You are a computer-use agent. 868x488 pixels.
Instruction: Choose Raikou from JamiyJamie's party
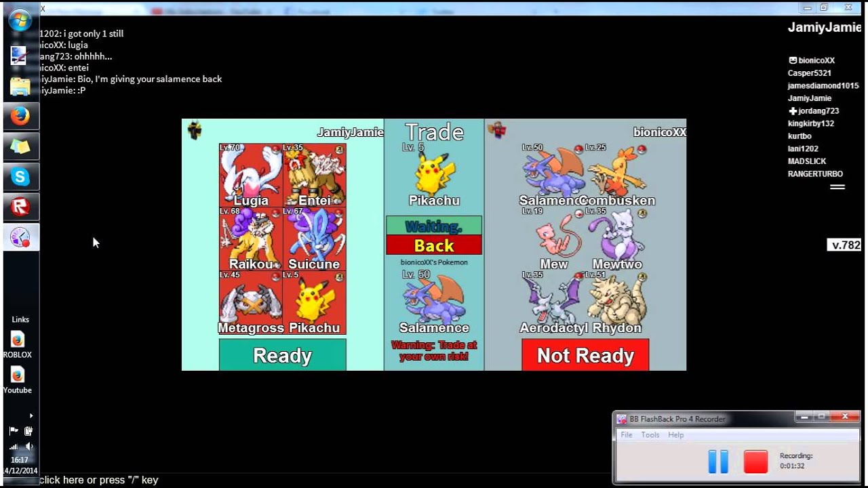pyautogui.click(x=250, y=239)
